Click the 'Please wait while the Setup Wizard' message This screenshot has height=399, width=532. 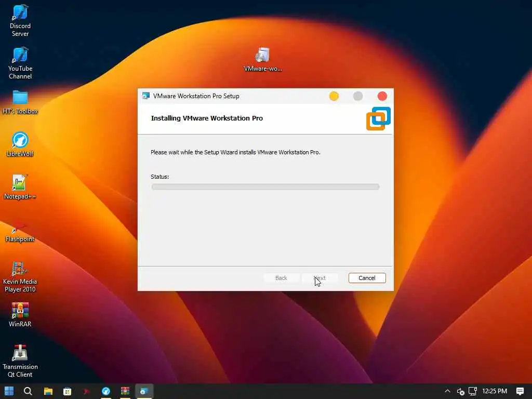[x=235, y=152]
